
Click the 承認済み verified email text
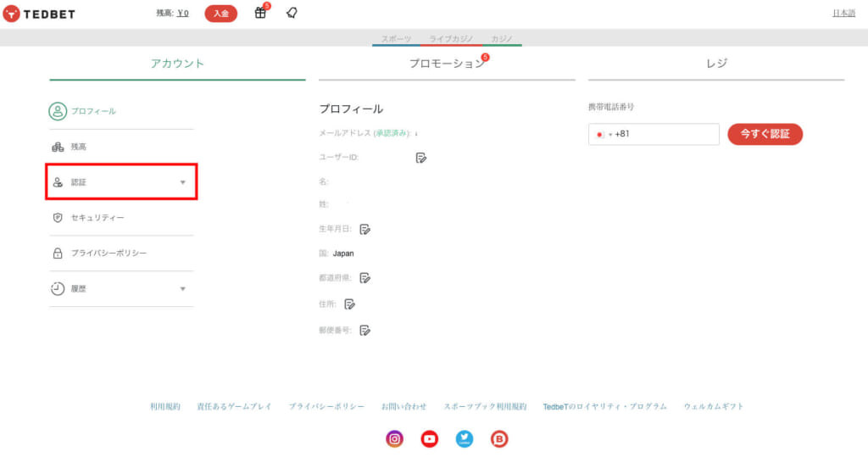(392, 133)
